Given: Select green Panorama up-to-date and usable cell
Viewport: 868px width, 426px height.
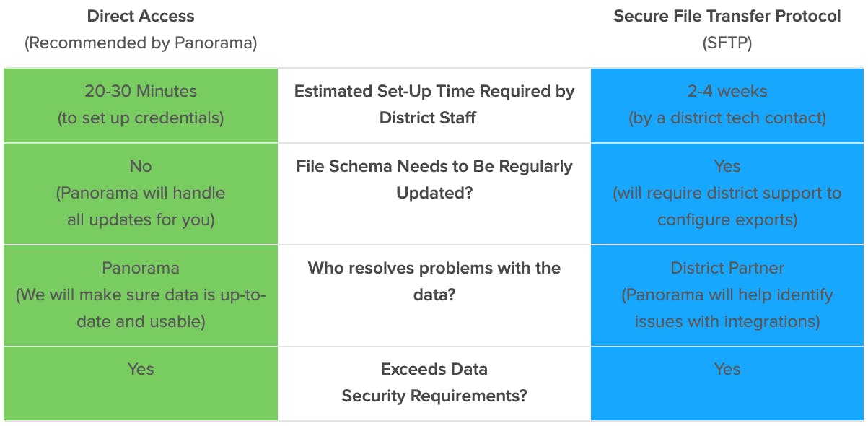Looking at the screenshot, I should pos(141,295).
